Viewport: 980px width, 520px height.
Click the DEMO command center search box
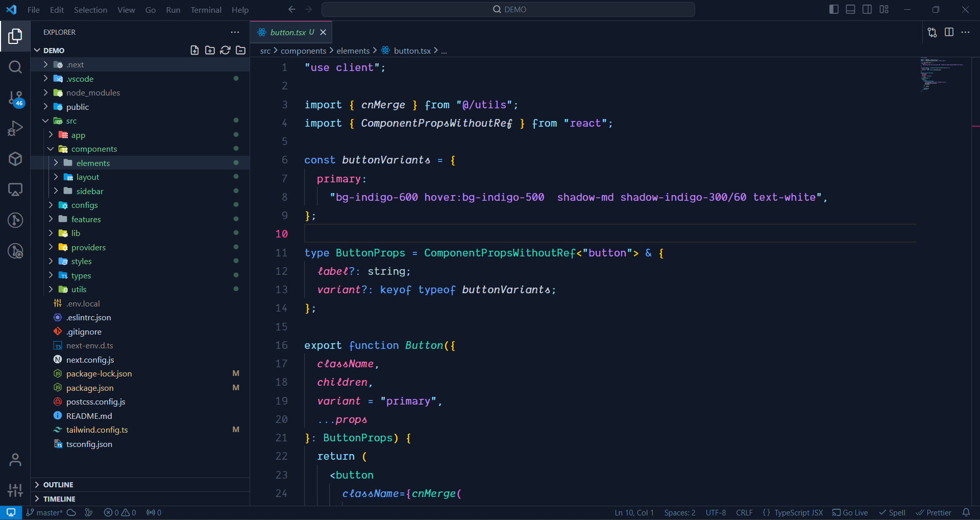coord(508,9)
